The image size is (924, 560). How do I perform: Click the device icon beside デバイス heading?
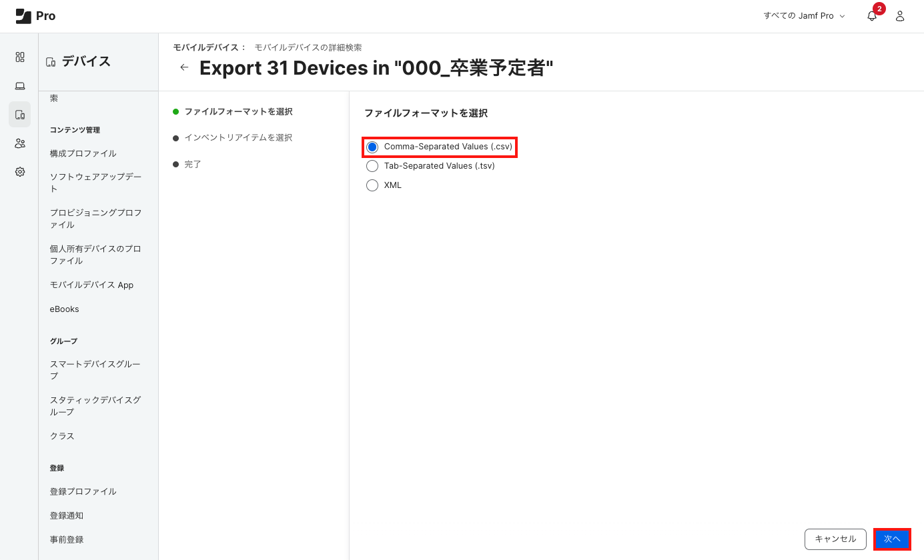point(50,62)
